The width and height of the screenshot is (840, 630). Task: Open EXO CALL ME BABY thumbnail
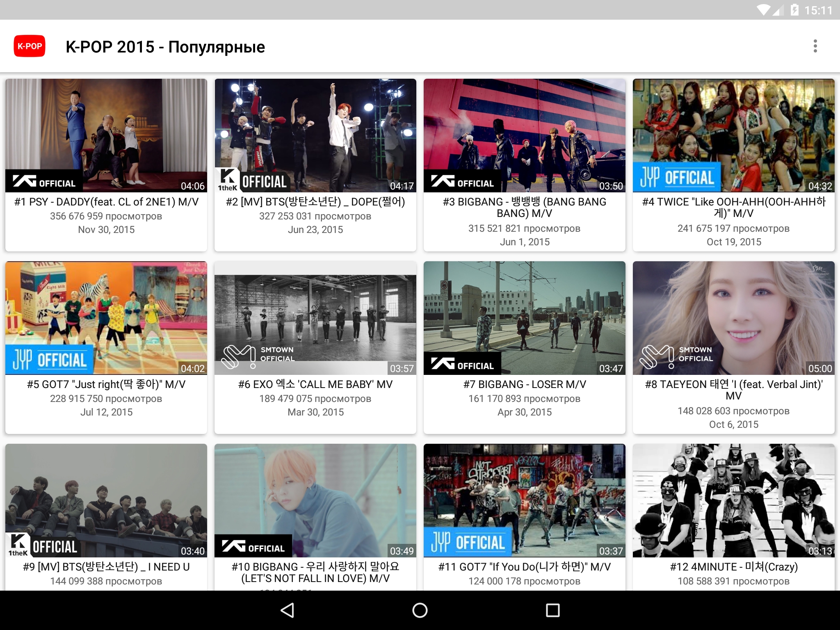pyautogui.click(x=315, y=318)
